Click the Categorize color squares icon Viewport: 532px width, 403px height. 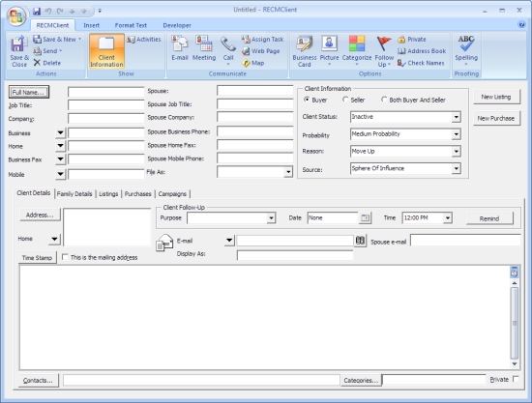click(x=357, y=43)
